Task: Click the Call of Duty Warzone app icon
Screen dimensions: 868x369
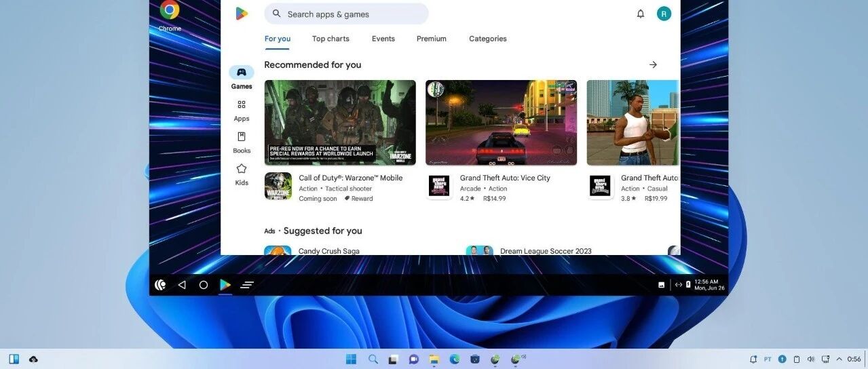Action: click(278, 186)
